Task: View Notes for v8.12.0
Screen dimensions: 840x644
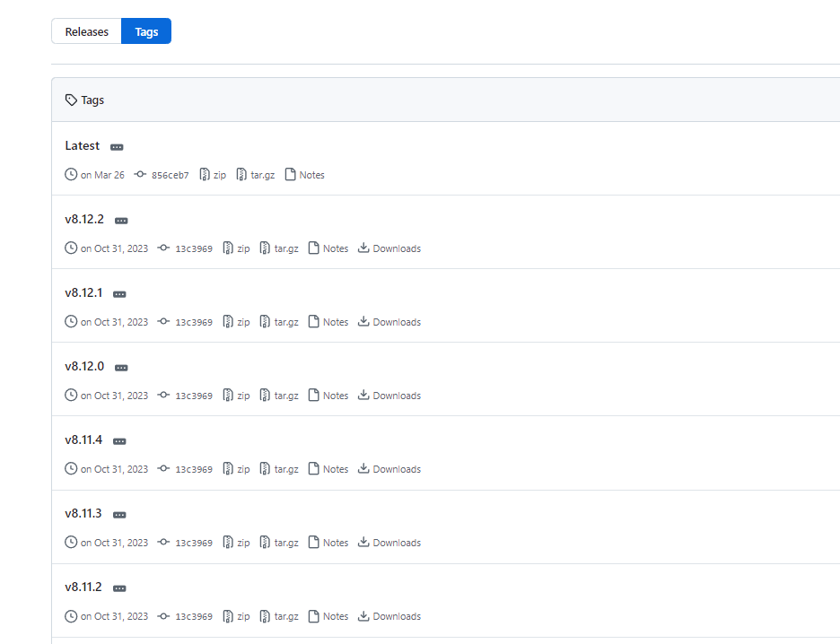Action: 336,396
